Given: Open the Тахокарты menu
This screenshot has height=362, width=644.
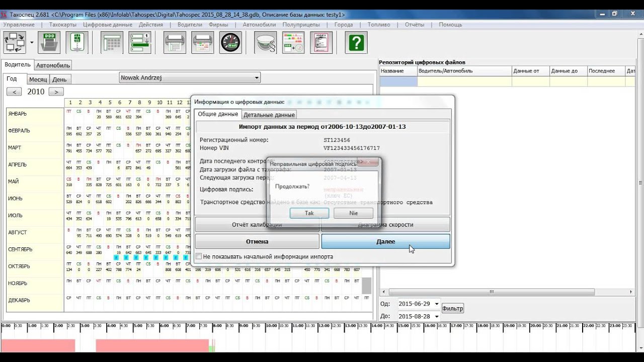Looking at the screenshot, I should [63, 25].
